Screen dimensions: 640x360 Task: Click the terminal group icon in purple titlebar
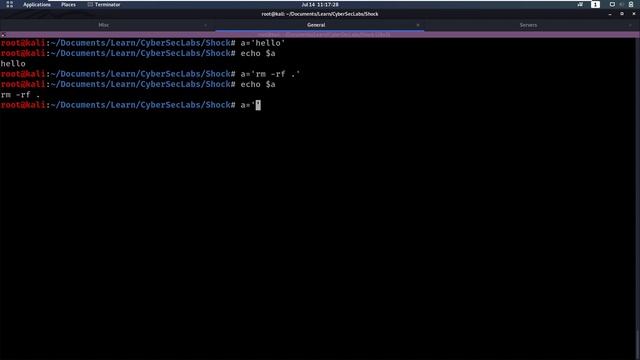[3, 35]
